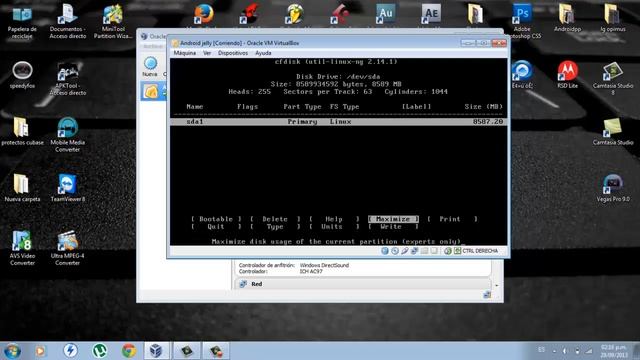Open the lg opimus folder on the desktop
Screen dimensions: 640x360
point(613,18)
